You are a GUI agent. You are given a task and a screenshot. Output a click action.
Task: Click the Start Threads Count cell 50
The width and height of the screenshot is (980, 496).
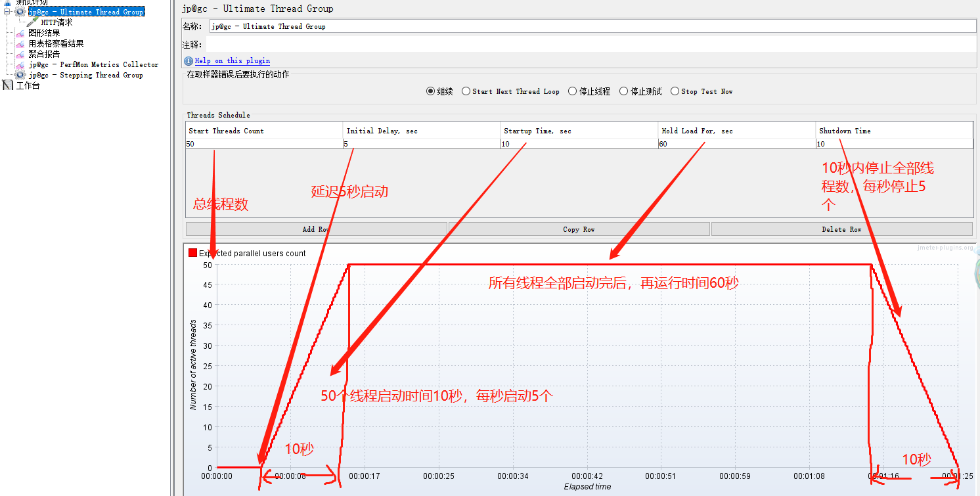[264, 144]
